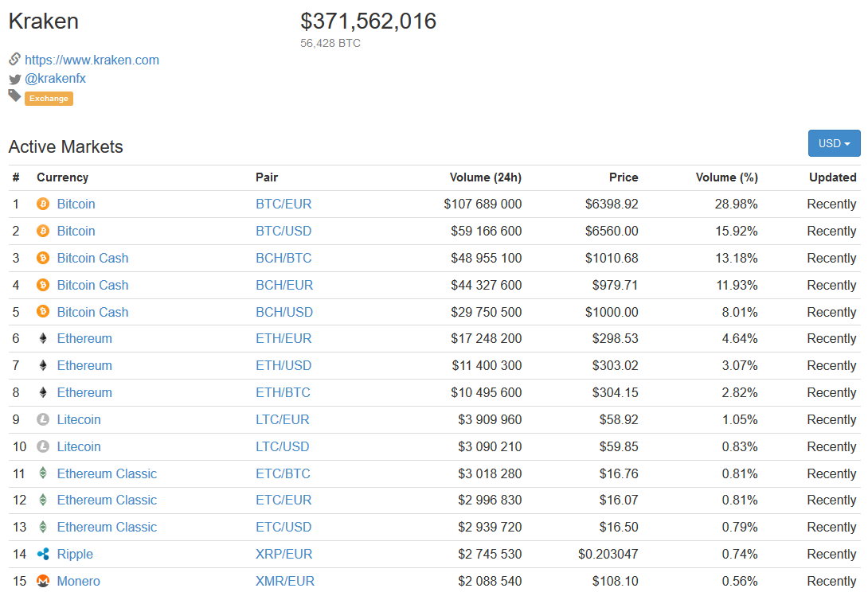
Task: Click the Bitcoin coin icon in row 2
Action: pos(43,231)
